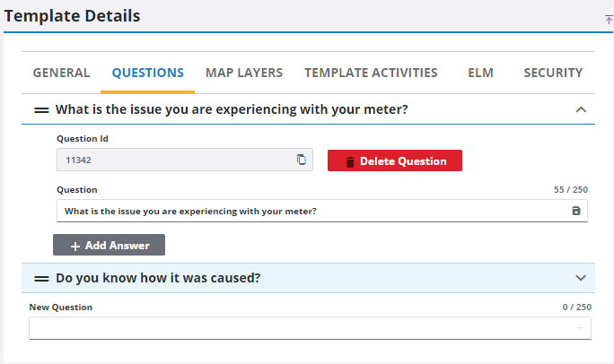Click drag handle beside 'Do you know how it was caused?'
Viewport: 614px width, 364px height.
pos(41,278)
